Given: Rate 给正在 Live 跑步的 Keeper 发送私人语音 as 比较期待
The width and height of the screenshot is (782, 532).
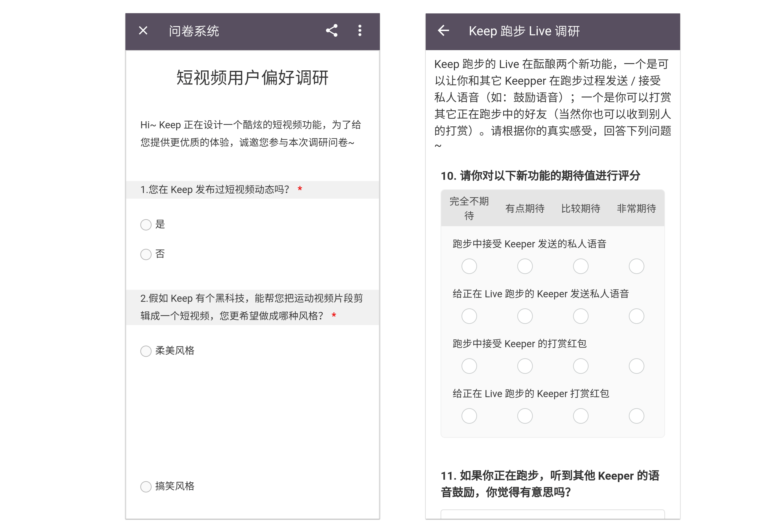Looking at the screenshot, I should 581,316.
